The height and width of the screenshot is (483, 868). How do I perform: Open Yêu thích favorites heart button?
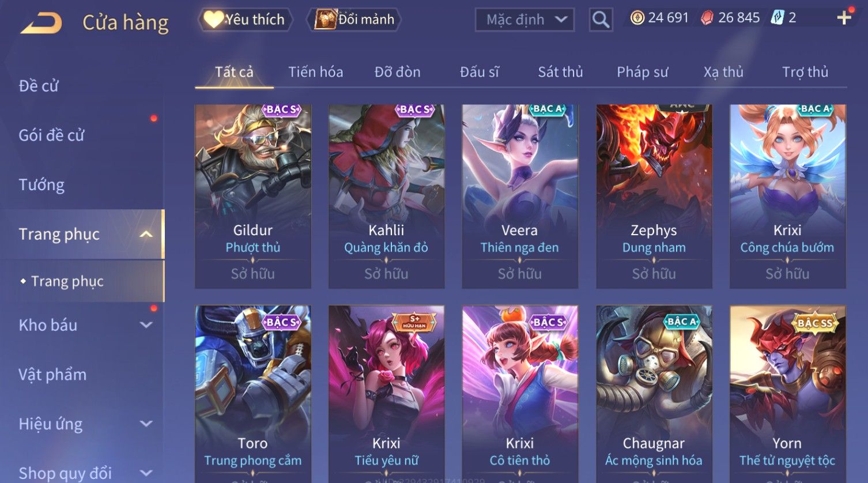coord(245,20)
